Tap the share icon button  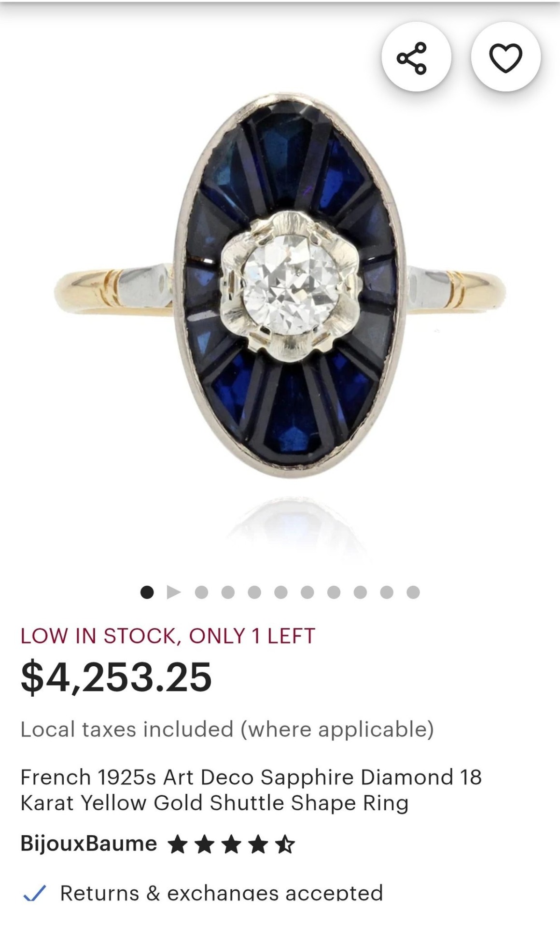416,57
